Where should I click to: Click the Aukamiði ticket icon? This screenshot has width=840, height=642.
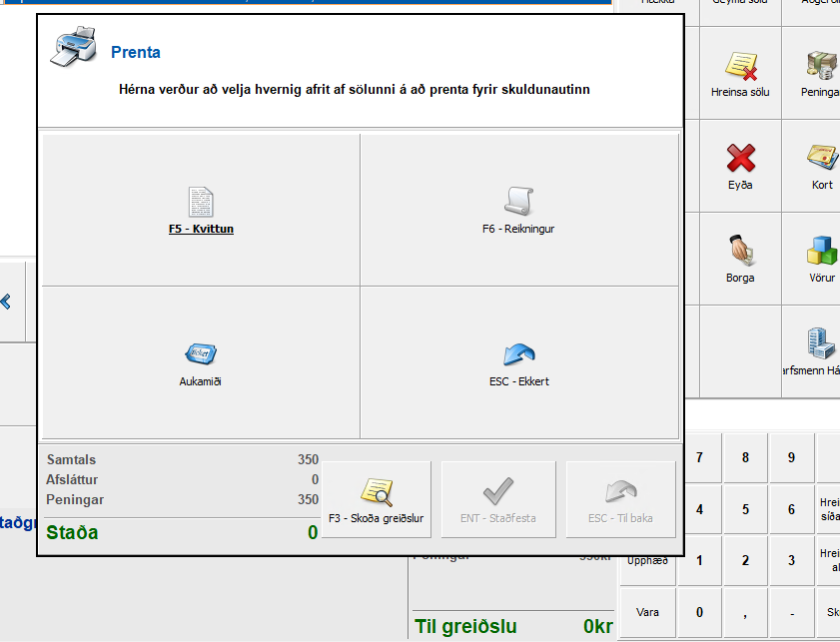201,354
